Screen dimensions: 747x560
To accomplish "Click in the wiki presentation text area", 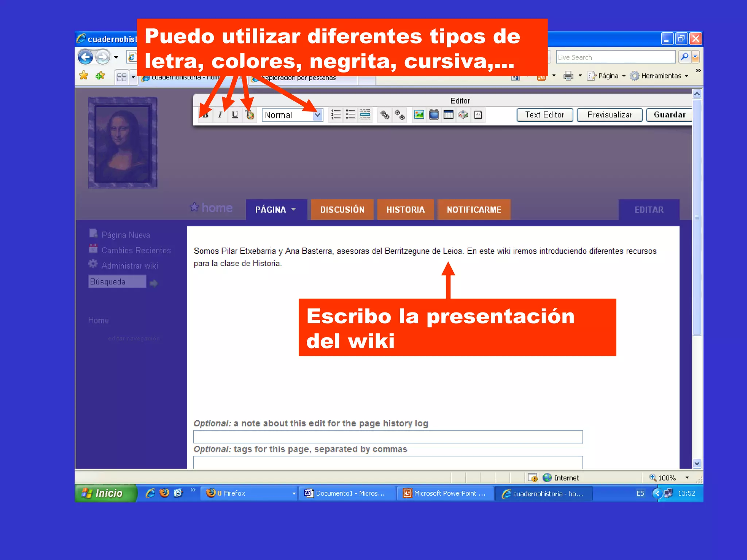I will point(433,321).
